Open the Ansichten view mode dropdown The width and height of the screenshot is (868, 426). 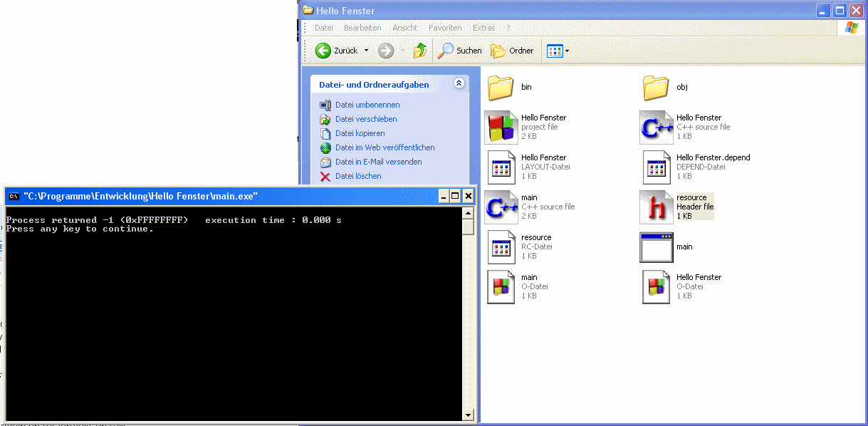click(558, 51)
